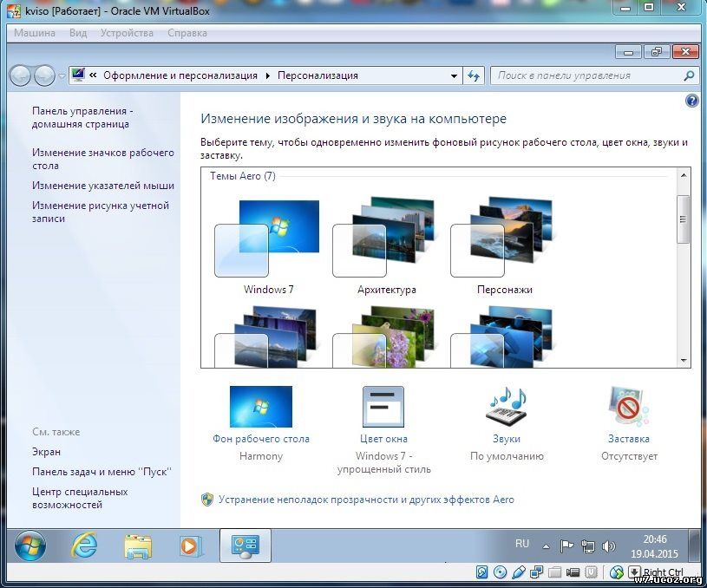This screenshot has height=588, width=707.
Task: Click the theme list scrollbar down arrow
Action: pos(683,360)
